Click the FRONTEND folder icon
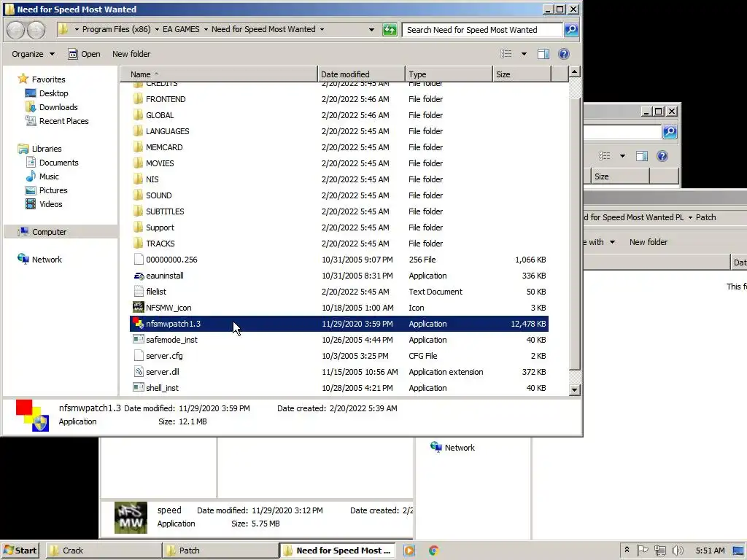The width and height of the screenshot is (747, 560). click(x=138, y=99)
